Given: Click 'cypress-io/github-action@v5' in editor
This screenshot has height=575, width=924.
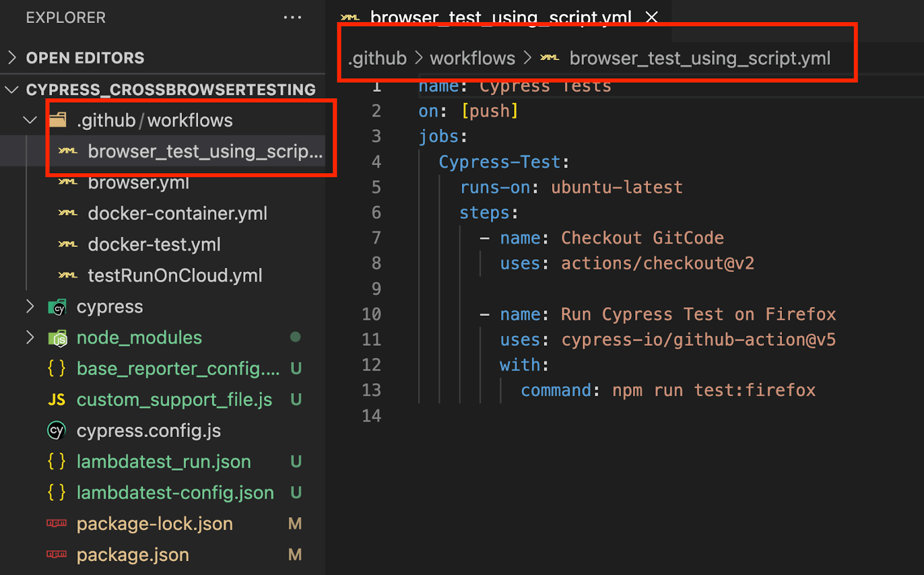Looking at the screenshot, I should coord(699,340).
